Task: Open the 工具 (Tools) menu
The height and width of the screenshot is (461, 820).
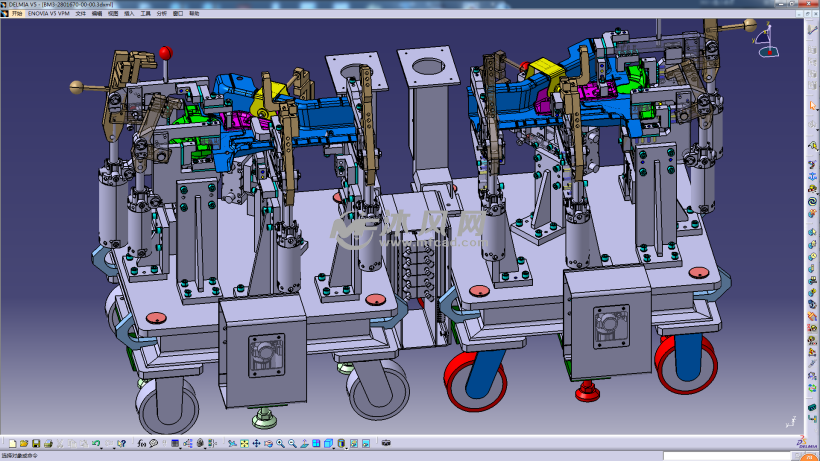Action: click(145, 16)
